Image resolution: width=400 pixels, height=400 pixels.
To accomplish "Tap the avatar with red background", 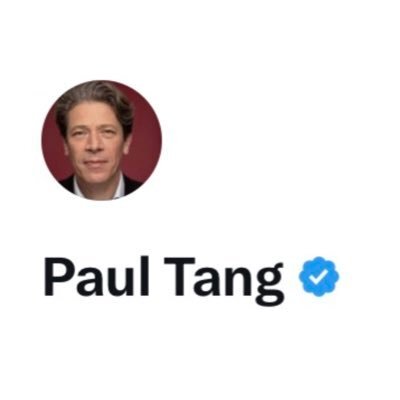I will (x=101, y=140).
